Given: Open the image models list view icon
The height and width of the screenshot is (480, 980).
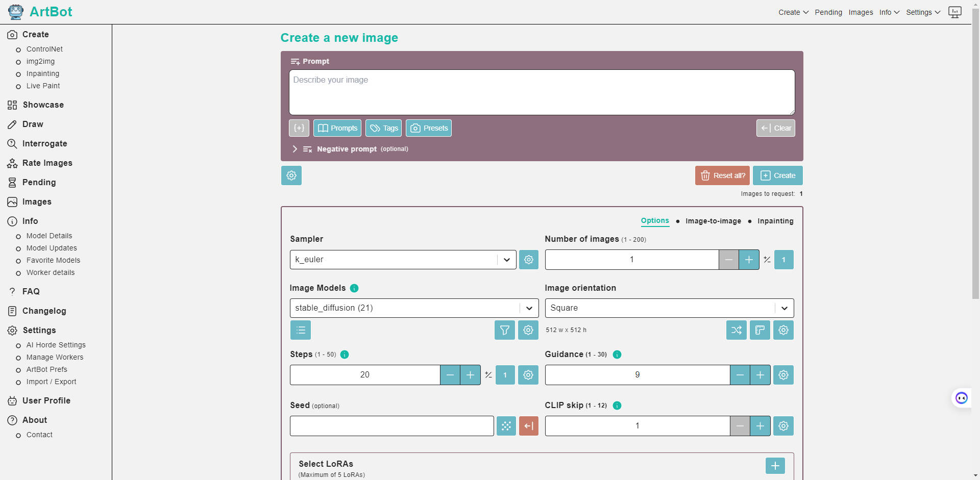Looking at the screenshot, I should click(x=301, y=330).
